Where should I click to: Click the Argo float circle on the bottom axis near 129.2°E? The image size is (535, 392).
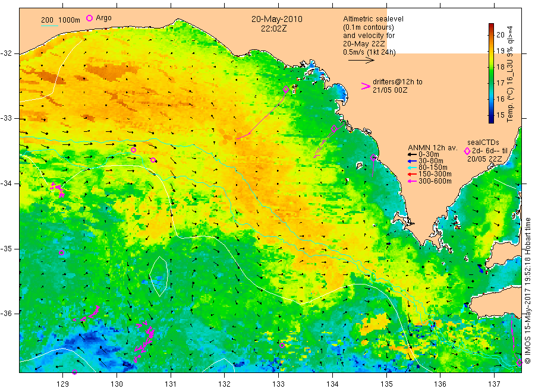[x=75, y=372]
